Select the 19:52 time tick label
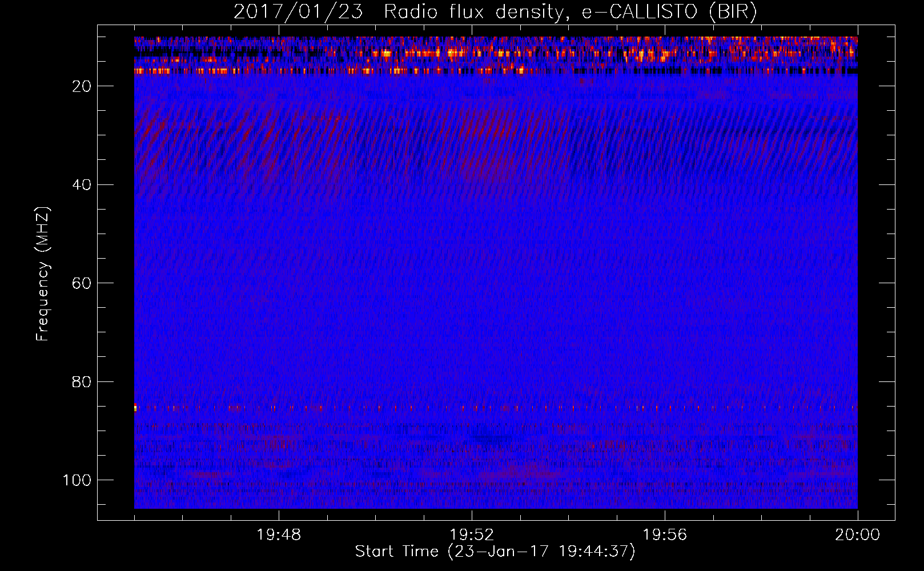This screenshot has width=924, height=571. coord(472,535)
